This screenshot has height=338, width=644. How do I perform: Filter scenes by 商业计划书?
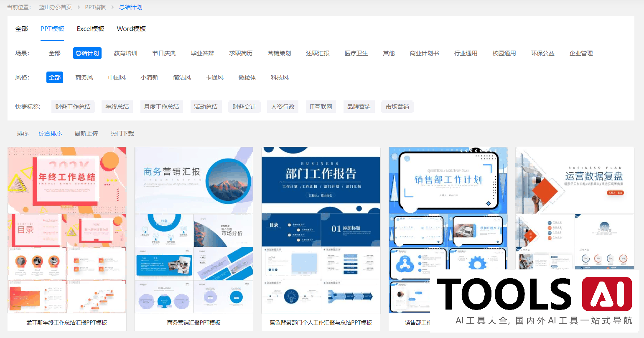[x=424, y=53]
